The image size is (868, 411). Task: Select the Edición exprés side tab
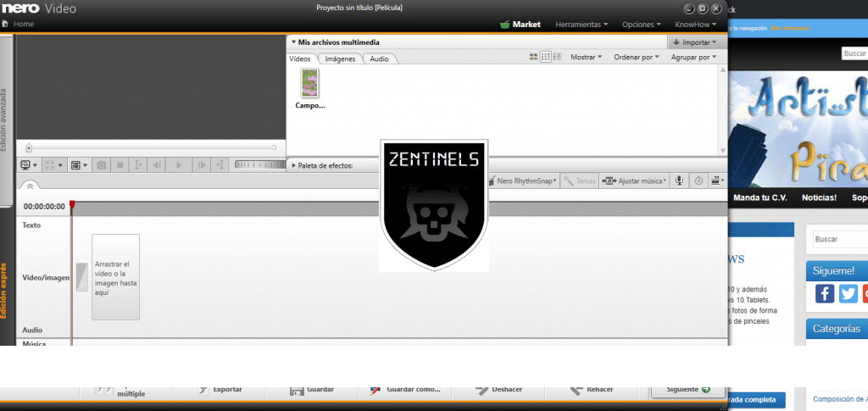(4, 291)
